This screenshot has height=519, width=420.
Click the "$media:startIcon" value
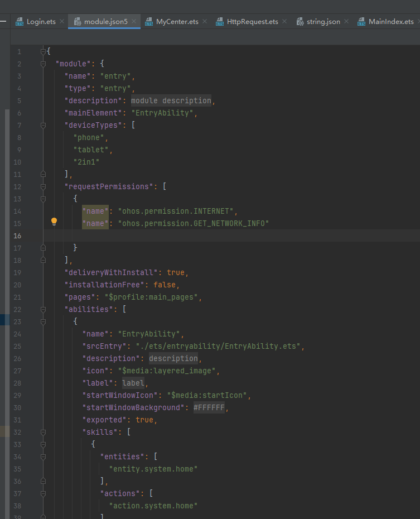207,395
